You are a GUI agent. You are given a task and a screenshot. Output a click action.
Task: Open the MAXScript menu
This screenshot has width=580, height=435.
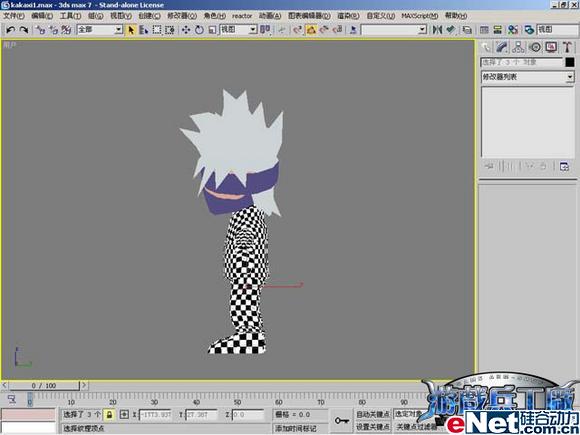point(419,16)
